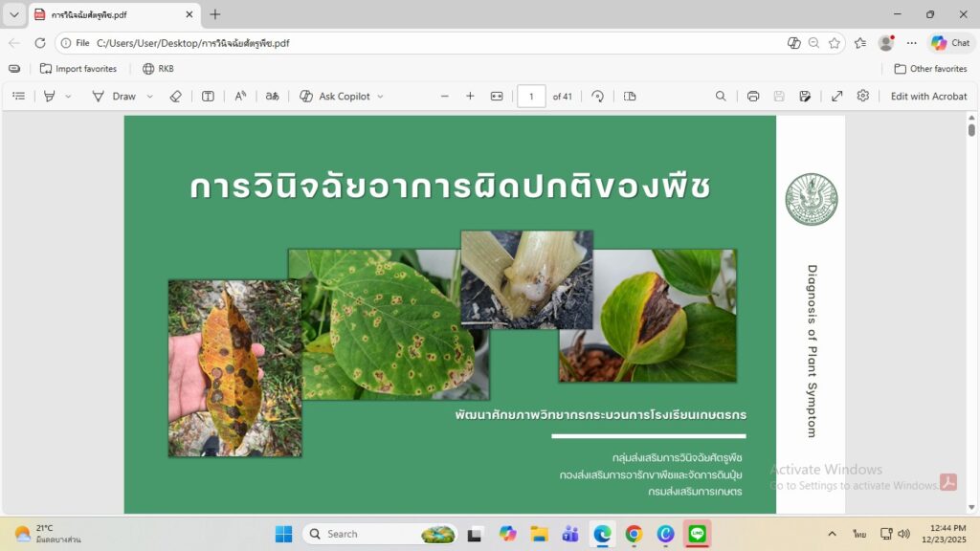Select the Erase tool in PDF toolbar
The width and height of the screenshot is (980, 551).
pyautogui.click(x=175, y=96)
